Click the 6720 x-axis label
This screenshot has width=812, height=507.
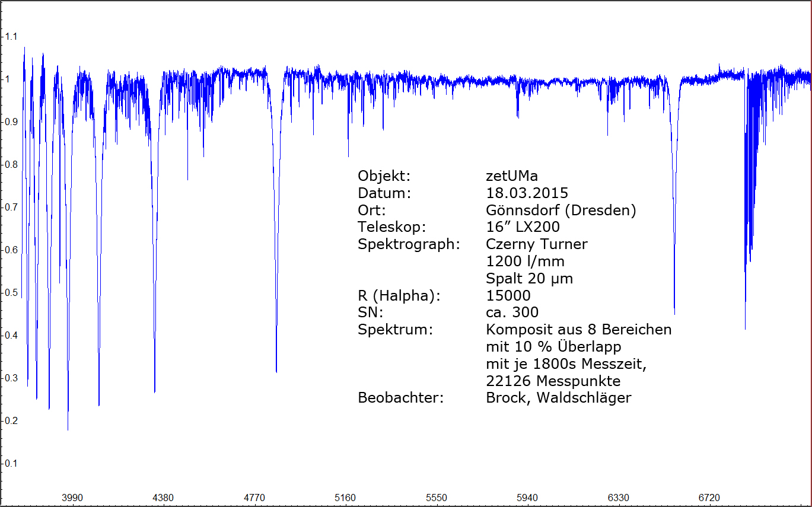pos(709,498)
